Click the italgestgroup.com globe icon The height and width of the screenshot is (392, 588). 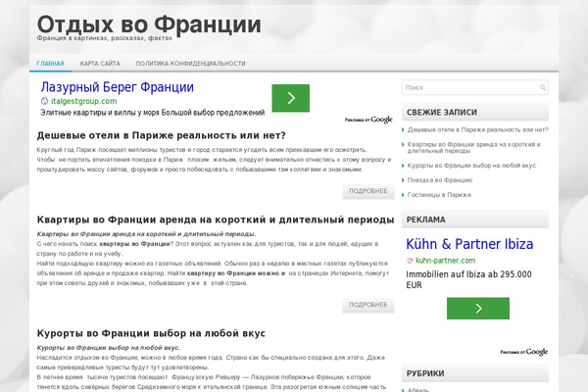(44, 101)
